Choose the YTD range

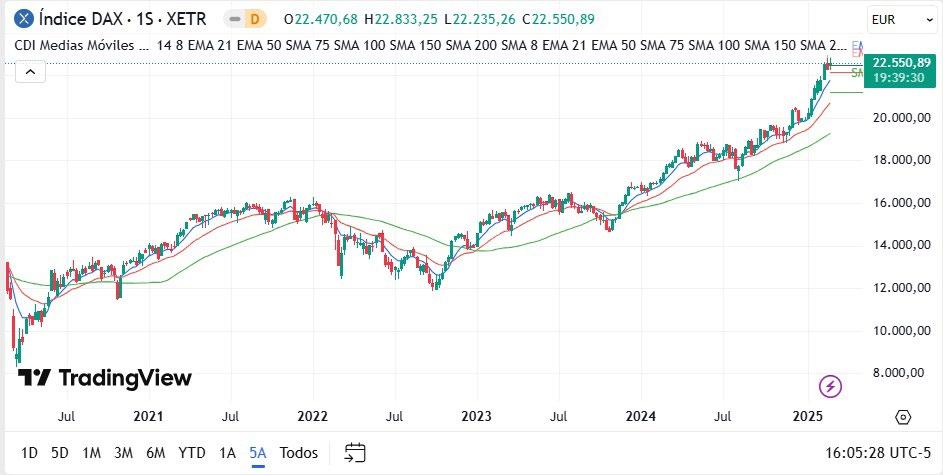pyautogui.click(x=192, y=453)
